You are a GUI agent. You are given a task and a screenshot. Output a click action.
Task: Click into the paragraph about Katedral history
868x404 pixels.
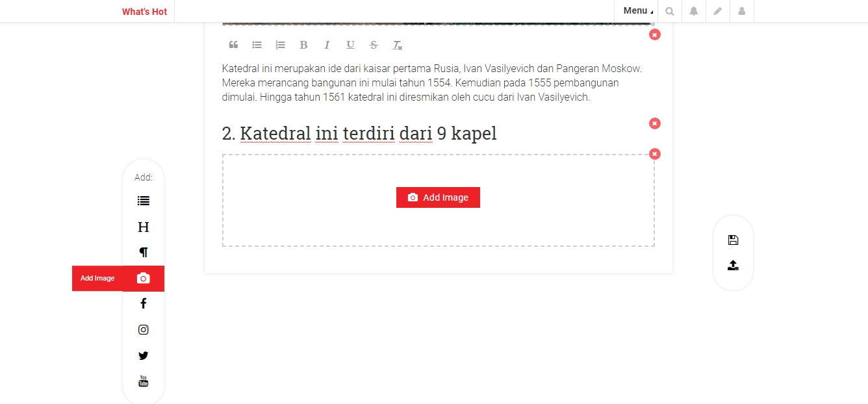tap(432, 82)
